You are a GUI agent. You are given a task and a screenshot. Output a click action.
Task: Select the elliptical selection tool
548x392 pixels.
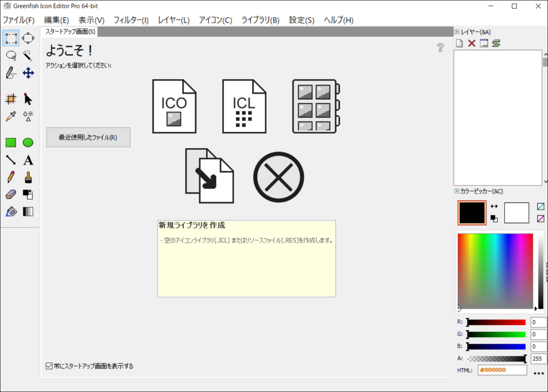coord(28,38)
